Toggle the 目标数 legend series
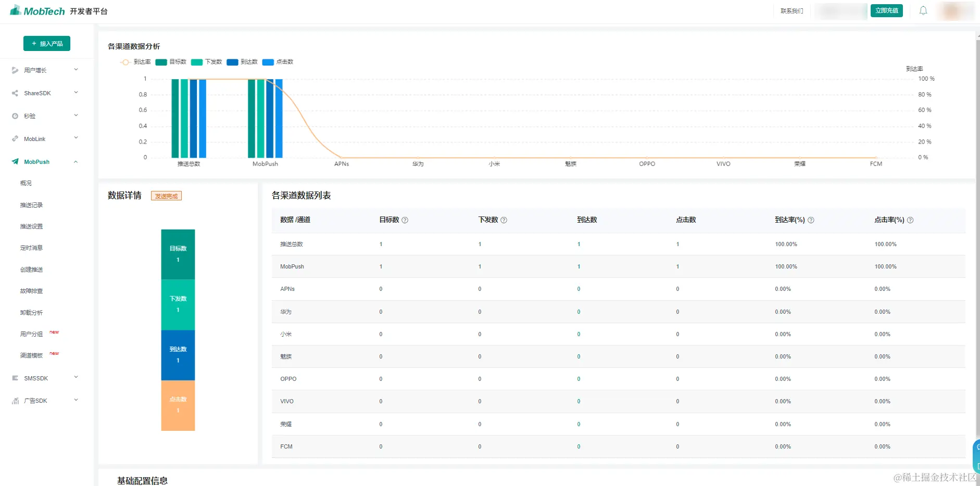980x486 pixels. (171, 62)
